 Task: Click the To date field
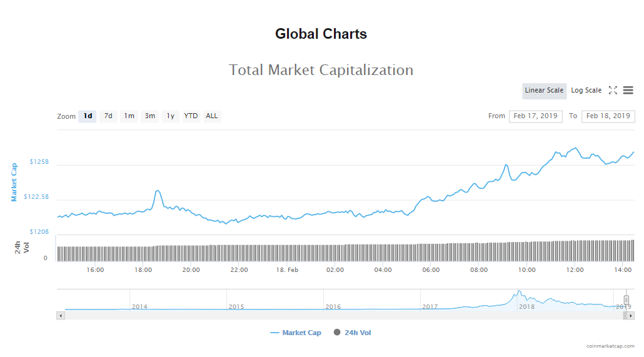[x=608, y=116]
